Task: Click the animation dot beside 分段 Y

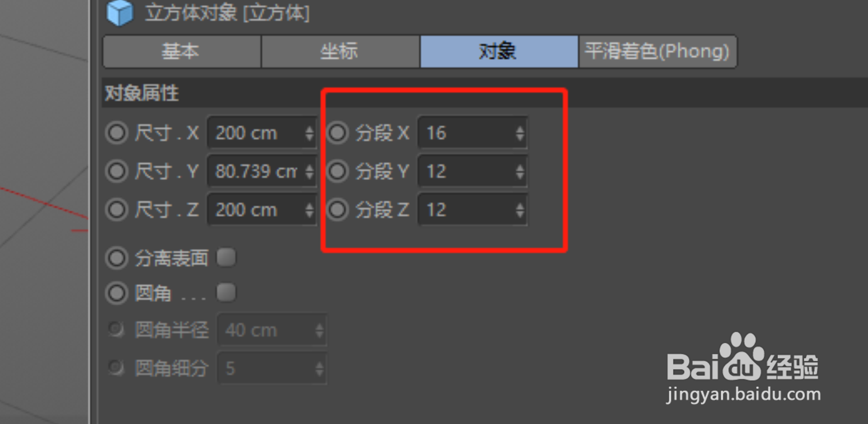Action: (x=338, y=171)
